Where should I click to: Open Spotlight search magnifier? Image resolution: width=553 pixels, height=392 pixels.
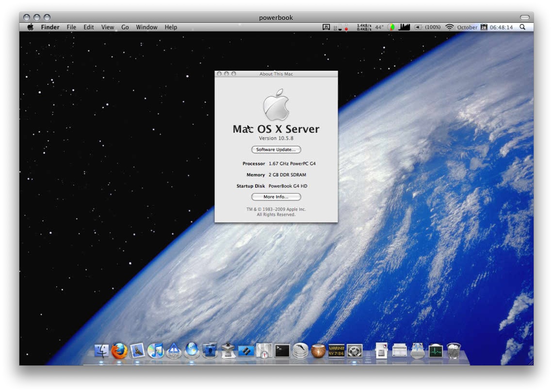(x=522, y=27)
